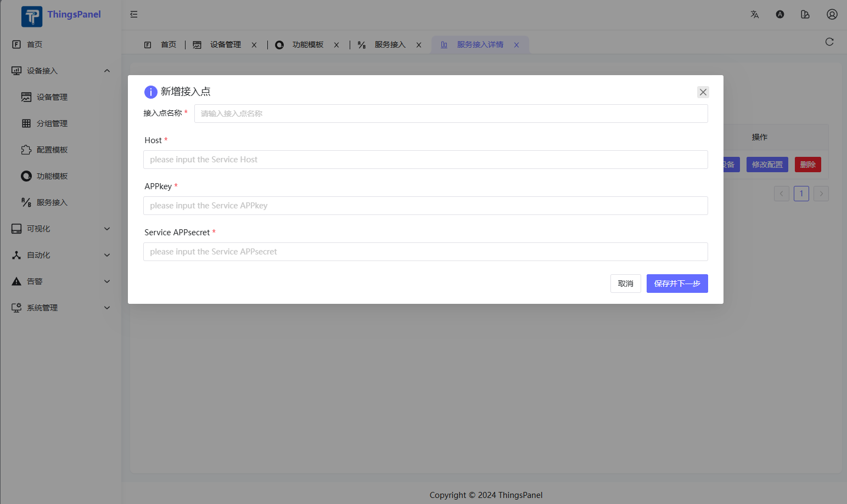The image size is (847, 504).
Task: Click the 取消 button
Action: (625, 284)
